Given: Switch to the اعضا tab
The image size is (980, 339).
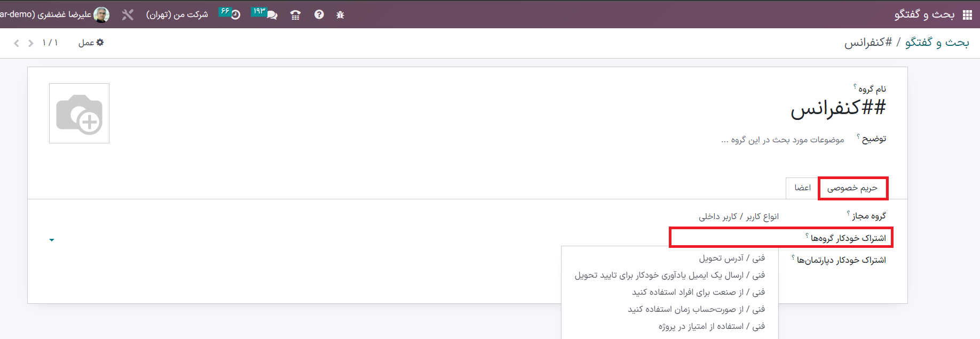Looking at the screenshot, I should [x=802, y=188].
